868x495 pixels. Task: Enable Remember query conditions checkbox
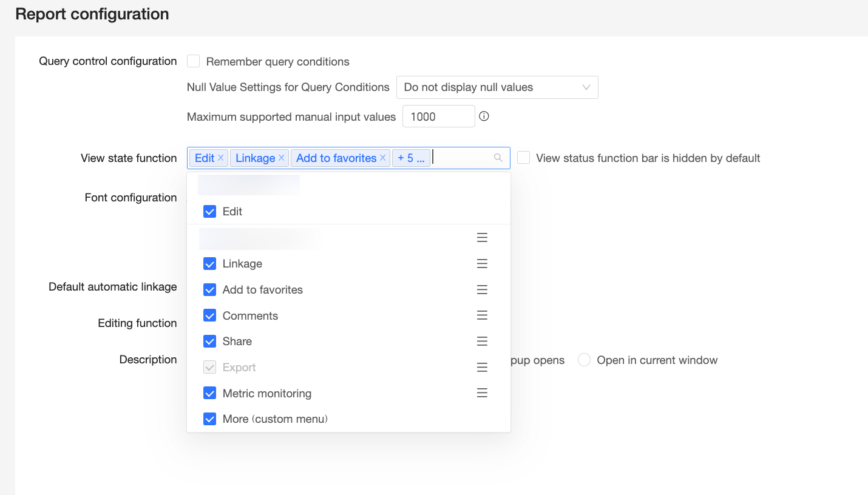click(194, 61)
